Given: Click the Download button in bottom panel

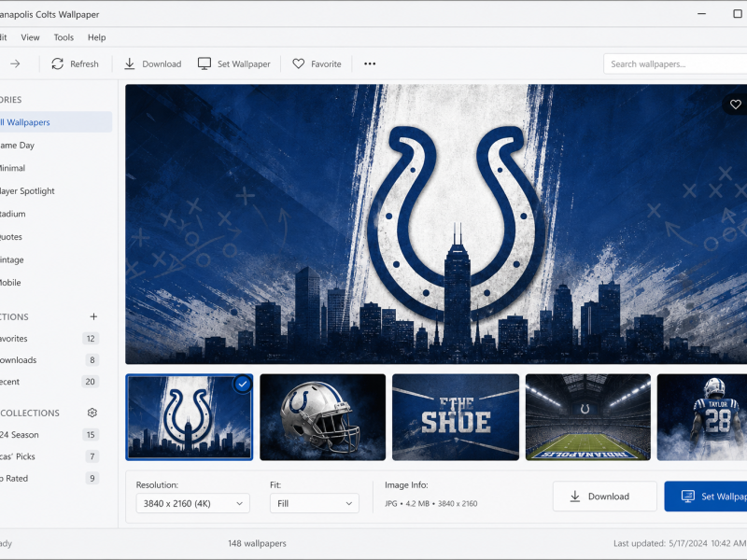Looking at the screenshot, I should (604, 497).
